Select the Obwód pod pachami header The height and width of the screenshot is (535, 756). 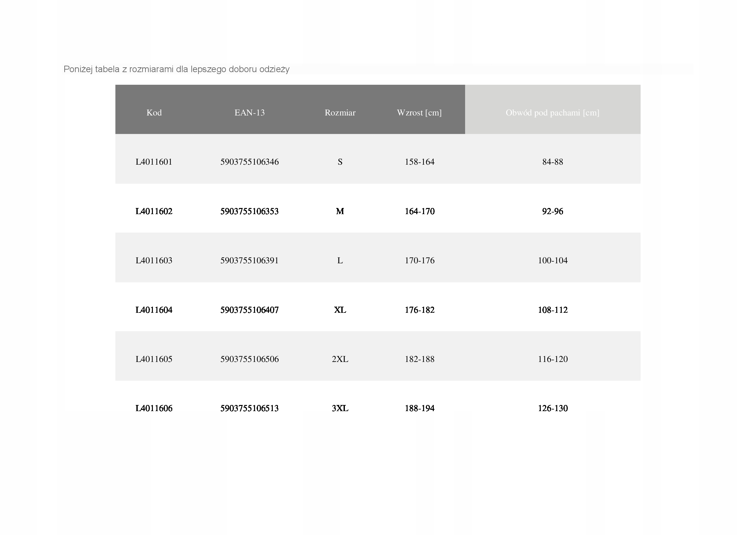click(552, 113)
